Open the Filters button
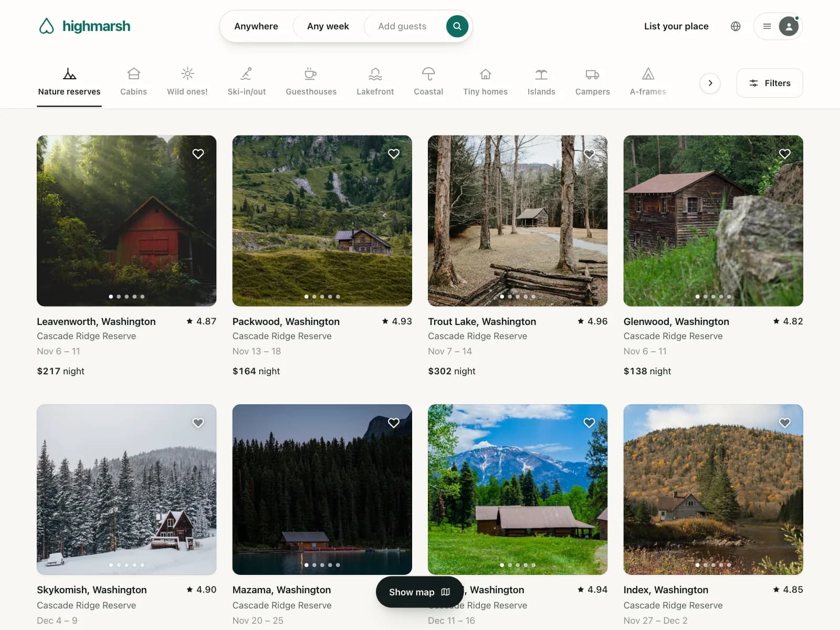 tap(770, 83)
